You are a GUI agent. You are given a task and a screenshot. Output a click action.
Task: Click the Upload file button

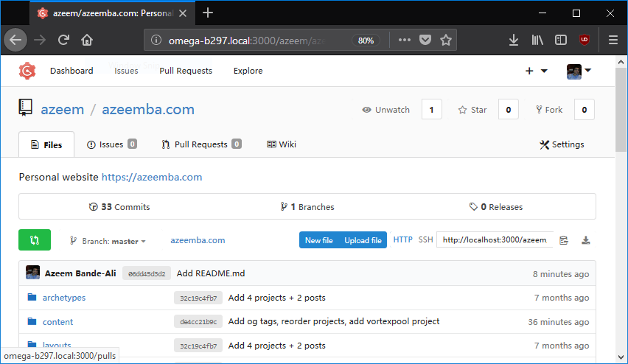363,240
